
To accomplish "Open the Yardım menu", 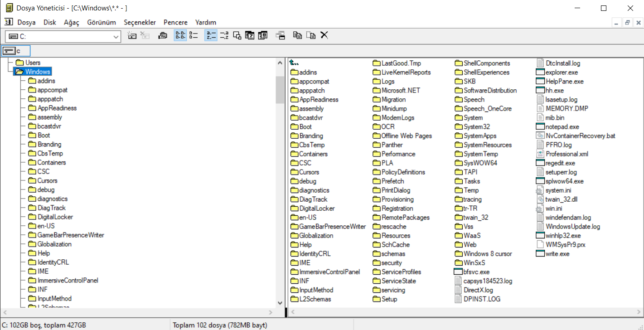I will [x=206, y=22].
